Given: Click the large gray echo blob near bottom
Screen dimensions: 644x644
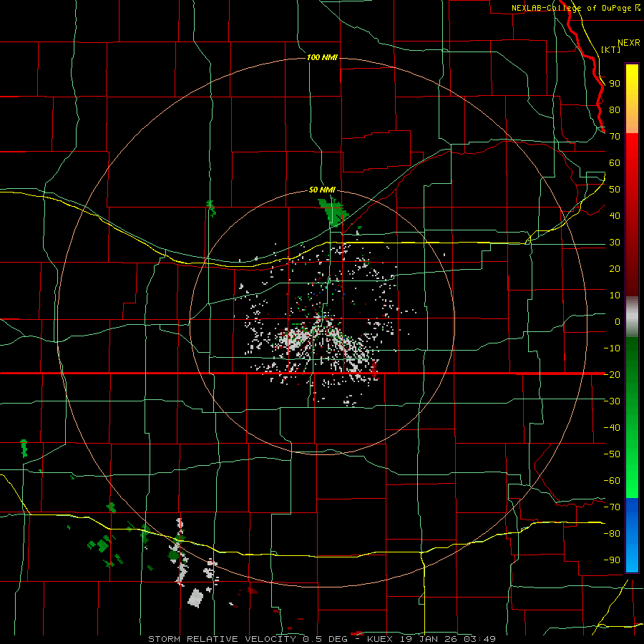Looking at the screenshot, I should pyautogui.click(x=195, y=598).
